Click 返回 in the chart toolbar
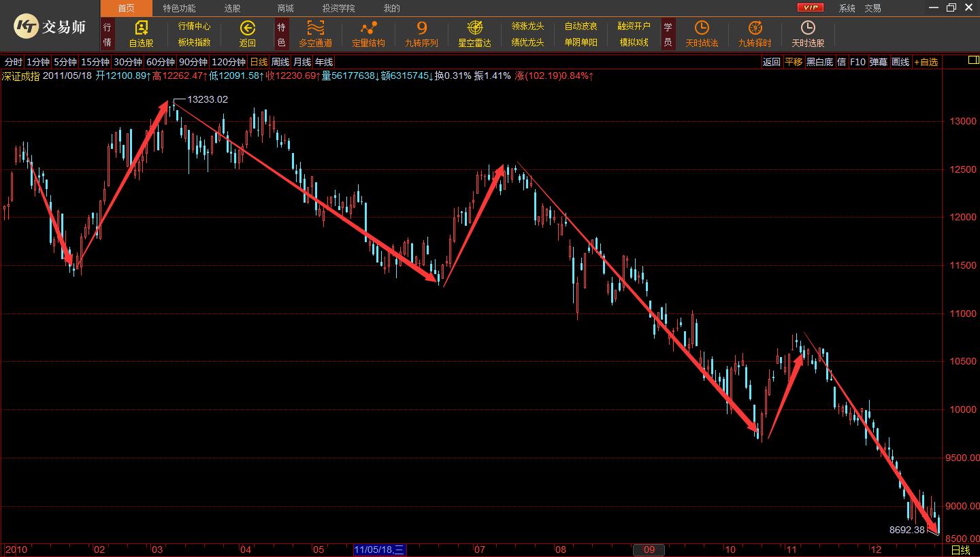Screen dimensions: 980x557 coord(771,62)
